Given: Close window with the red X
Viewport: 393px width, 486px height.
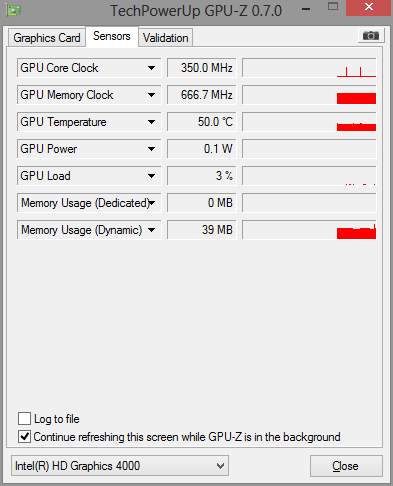Looking at the screenshot, I should tap(368, 7).
